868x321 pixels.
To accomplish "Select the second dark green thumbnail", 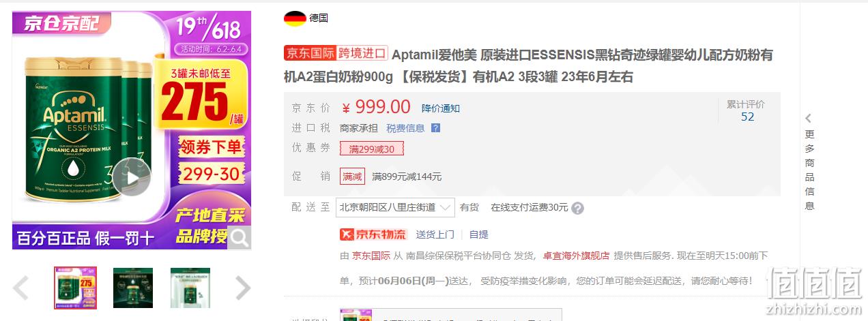I will tap(133, 288).
